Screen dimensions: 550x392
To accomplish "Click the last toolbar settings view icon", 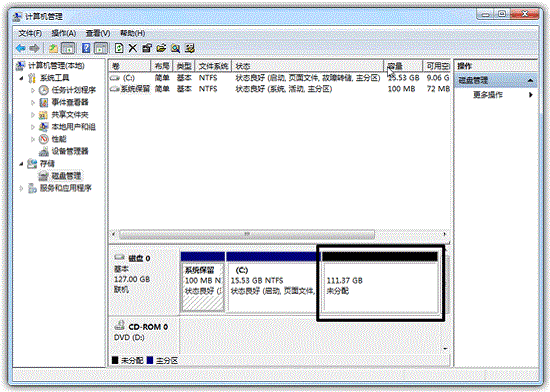I will (190, 48).
